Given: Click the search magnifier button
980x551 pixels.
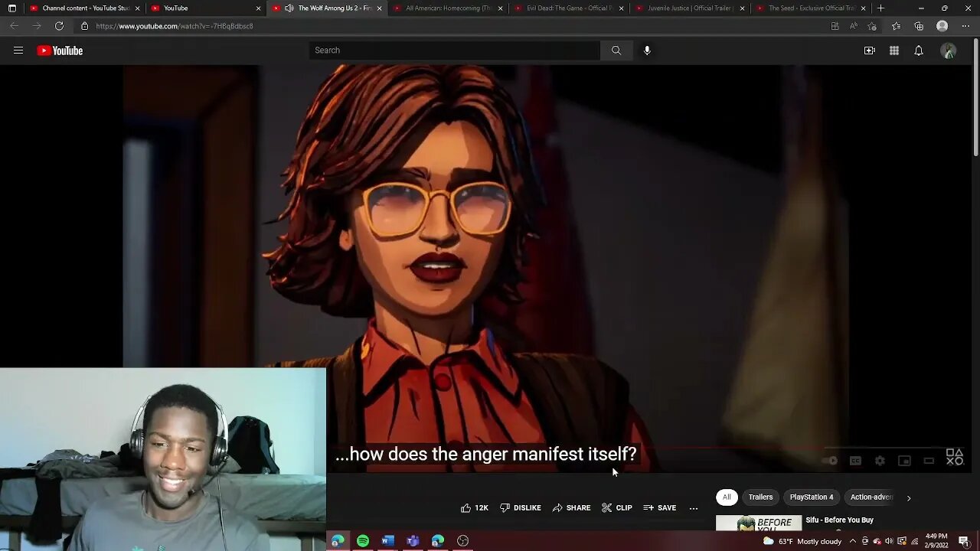Looking at the screenshot, I should [616, 51].
